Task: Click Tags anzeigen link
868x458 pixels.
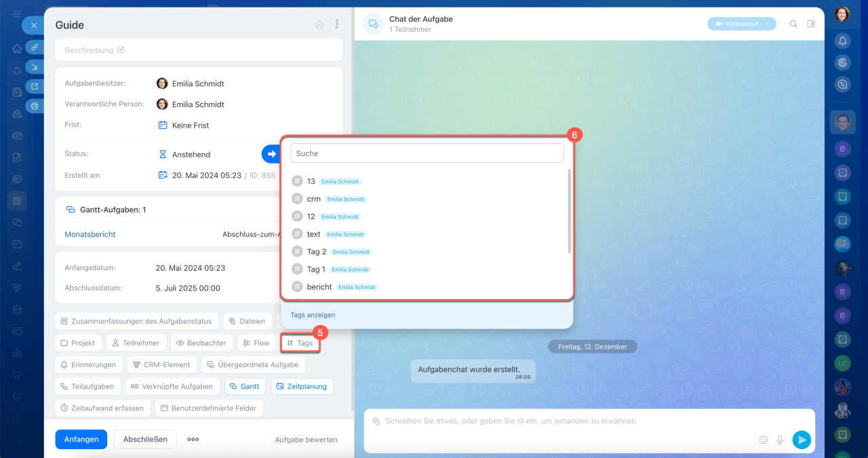Action: coord(313,315)
